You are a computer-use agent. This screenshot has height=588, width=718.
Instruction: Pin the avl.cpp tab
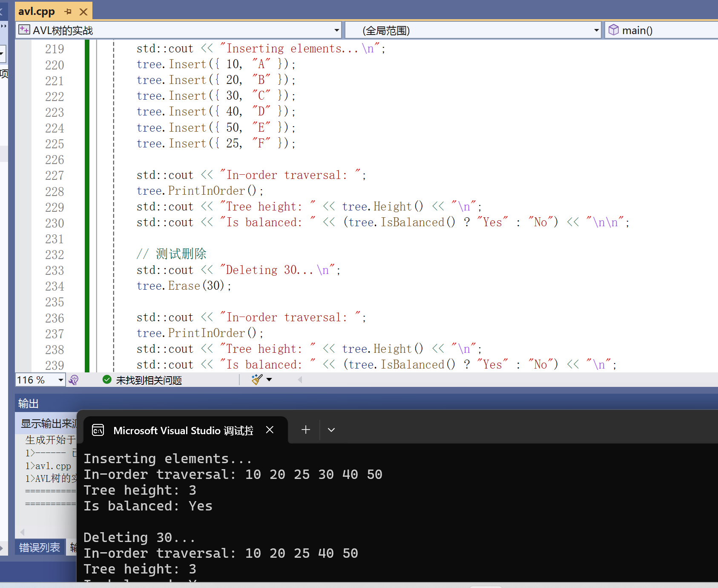click(x=68, y=12)
